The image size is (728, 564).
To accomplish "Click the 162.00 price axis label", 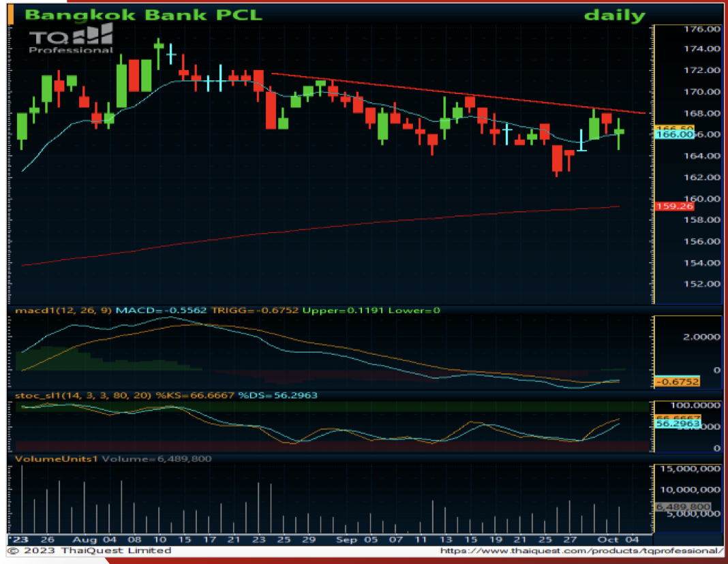I will (x=701, y=177).
